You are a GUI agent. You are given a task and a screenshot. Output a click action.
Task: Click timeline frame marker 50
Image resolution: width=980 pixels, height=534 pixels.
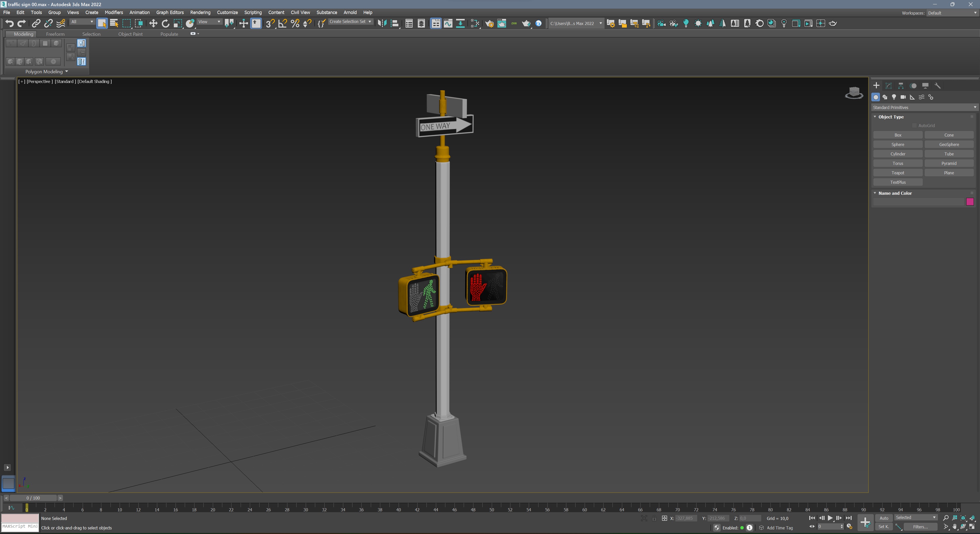point(492,510)
